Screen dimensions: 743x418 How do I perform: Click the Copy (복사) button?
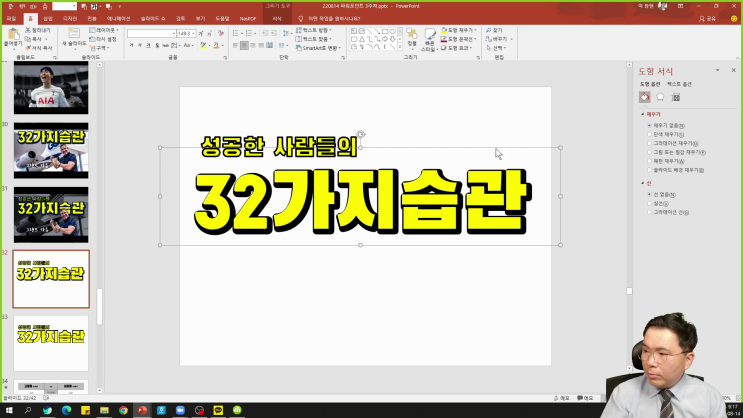[x=36, y=39]
